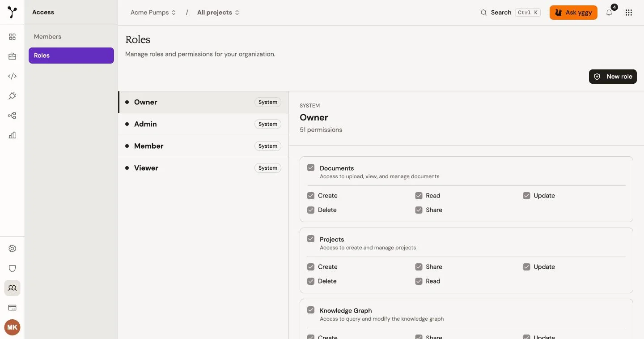Click the yggy logo icon
Viewport: 644px width, 339px height.
click(x=13, y=13)
